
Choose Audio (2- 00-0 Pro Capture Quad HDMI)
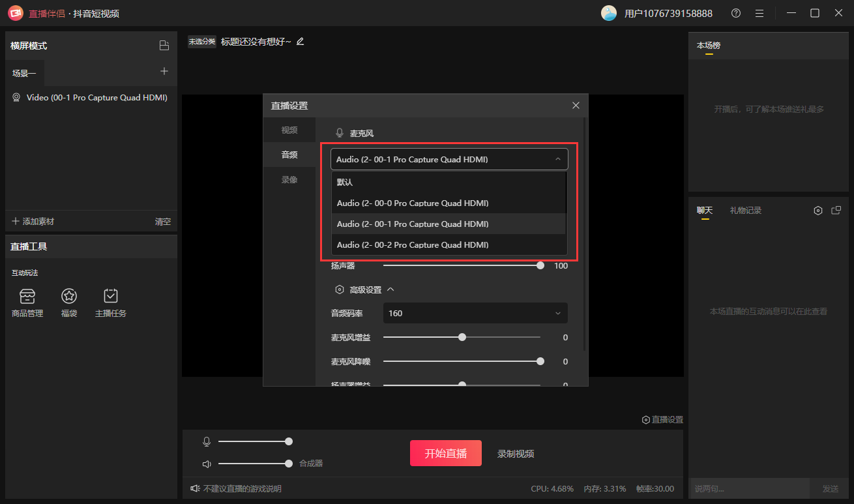point(449,203)
